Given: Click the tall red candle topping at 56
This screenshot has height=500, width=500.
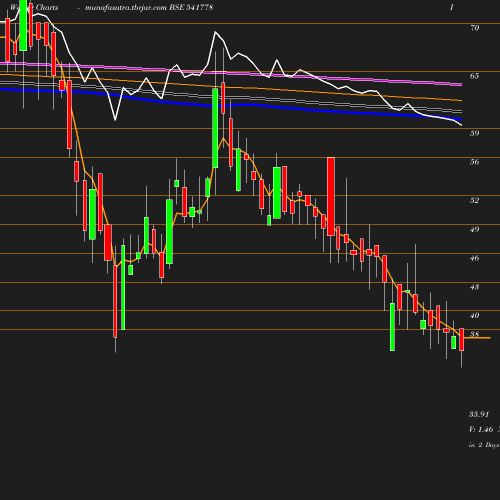Looking at the screenshot, I should [331, 197].
